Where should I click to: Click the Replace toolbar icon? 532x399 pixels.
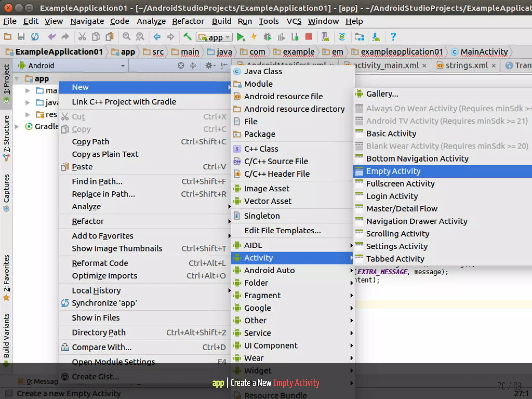click(140, 37)
